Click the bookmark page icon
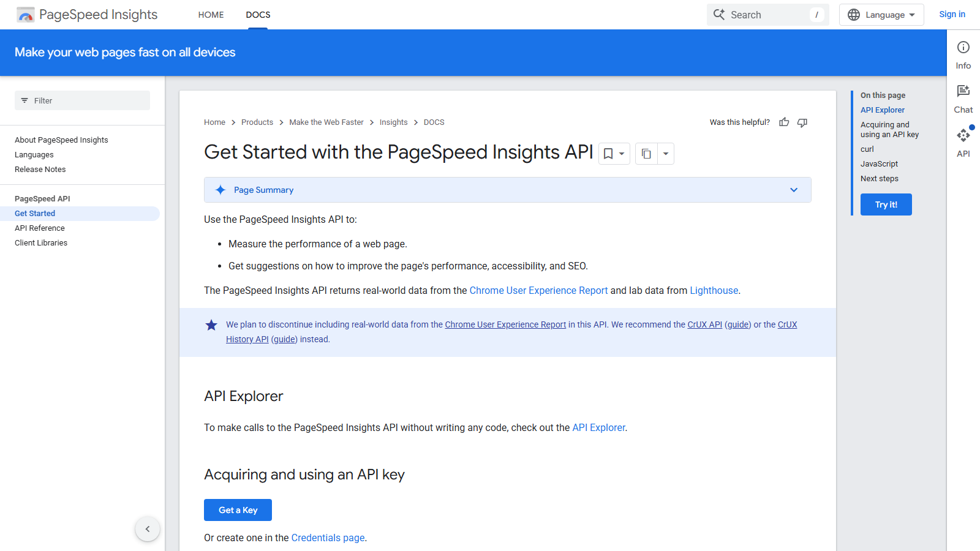Viewport: 980px width, 551px height. coord(608,154)
